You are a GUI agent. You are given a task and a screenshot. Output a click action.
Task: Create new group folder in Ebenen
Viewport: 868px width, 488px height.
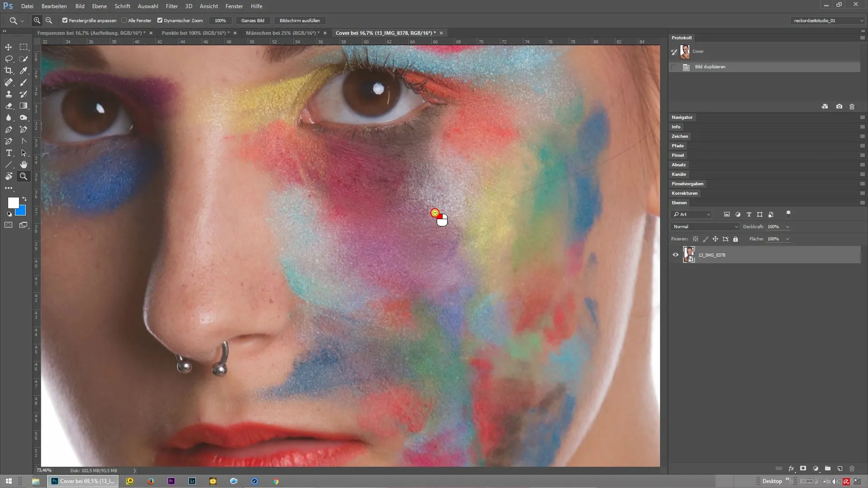click(x=828, y=469)
